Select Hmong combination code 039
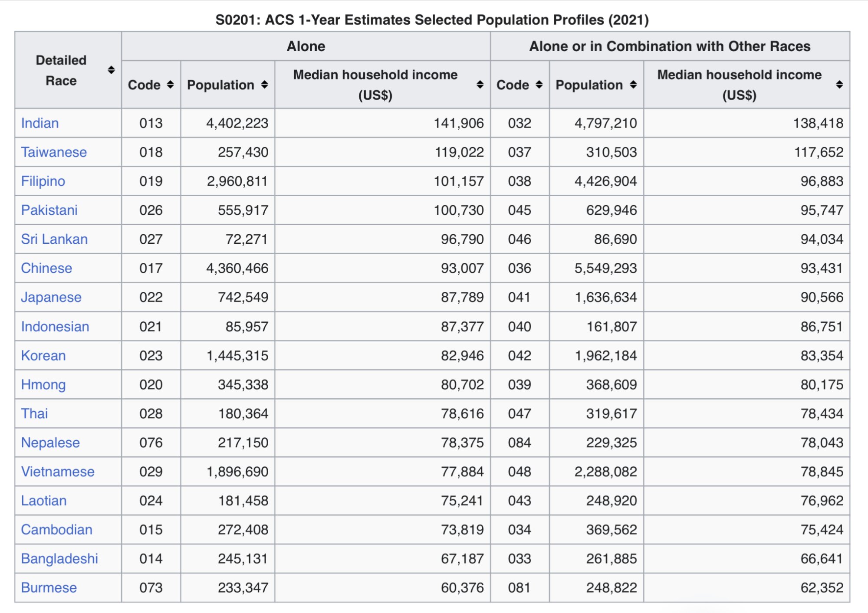 [x=519, y=385]
